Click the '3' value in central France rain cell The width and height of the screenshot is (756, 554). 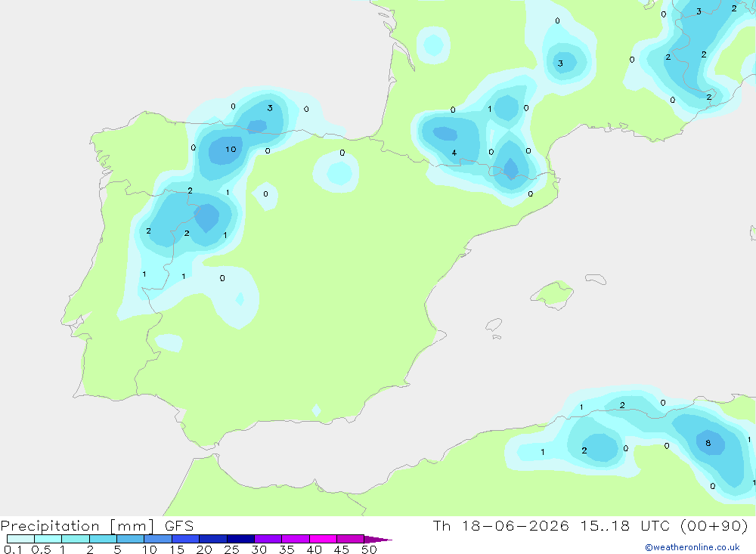point(560,63)
